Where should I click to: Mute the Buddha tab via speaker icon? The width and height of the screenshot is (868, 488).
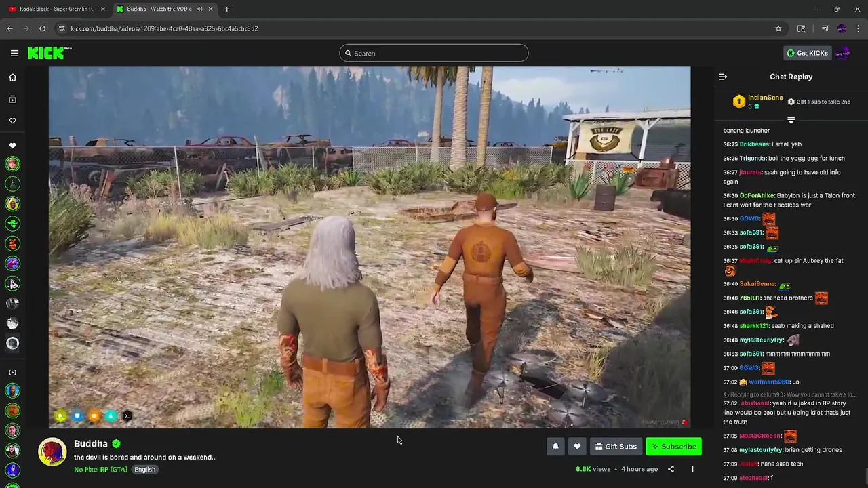[x=199, y=9]
